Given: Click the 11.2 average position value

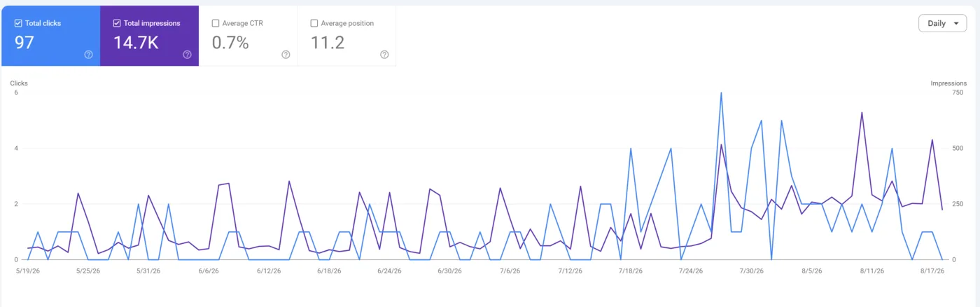Looking at the screenshot, I should [x=328, y=43].
